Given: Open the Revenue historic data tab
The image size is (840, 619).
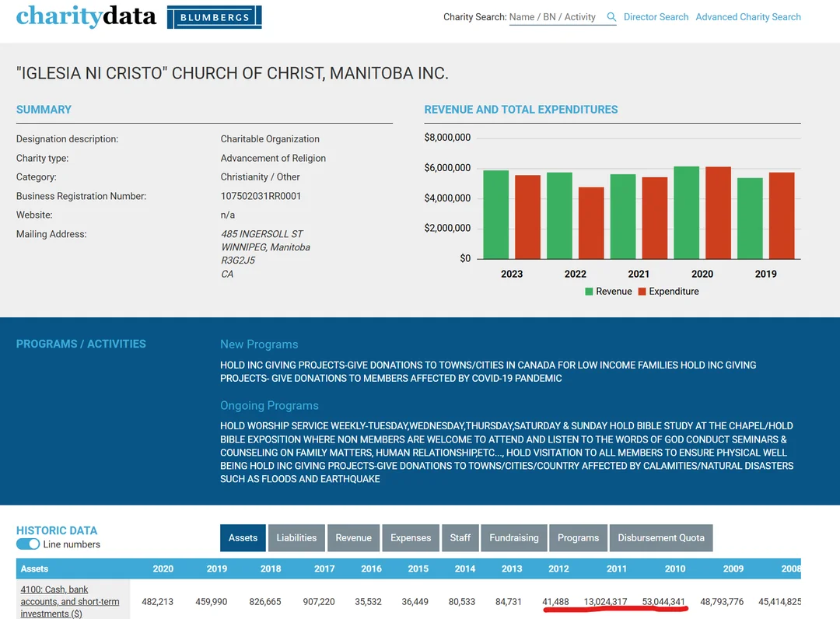Looking at the screenshot, I should point(354,537).
